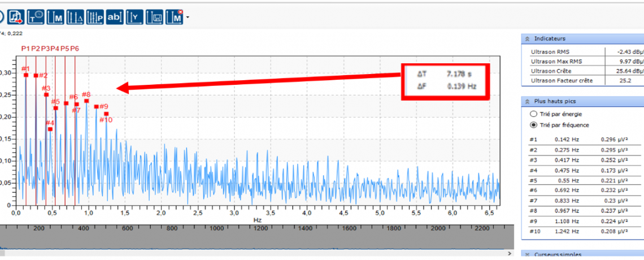Select the single marker cursor tool
Viewport: 644px width, 260px height.
point(55,17)
